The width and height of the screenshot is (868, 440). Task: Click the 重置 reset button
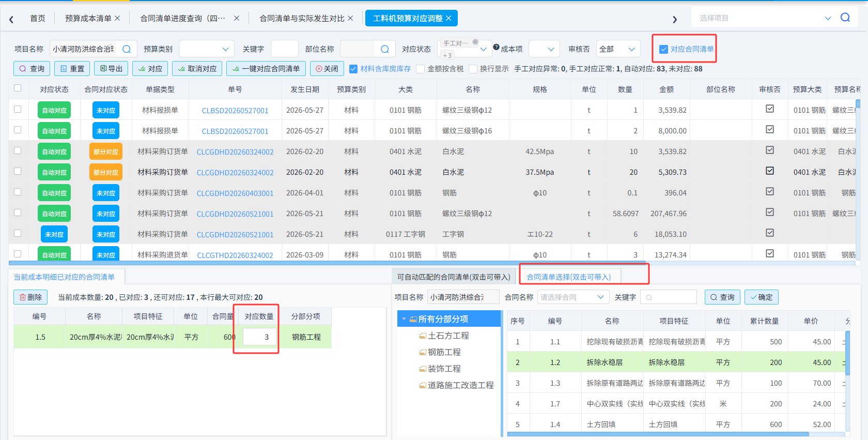(72, 69)
